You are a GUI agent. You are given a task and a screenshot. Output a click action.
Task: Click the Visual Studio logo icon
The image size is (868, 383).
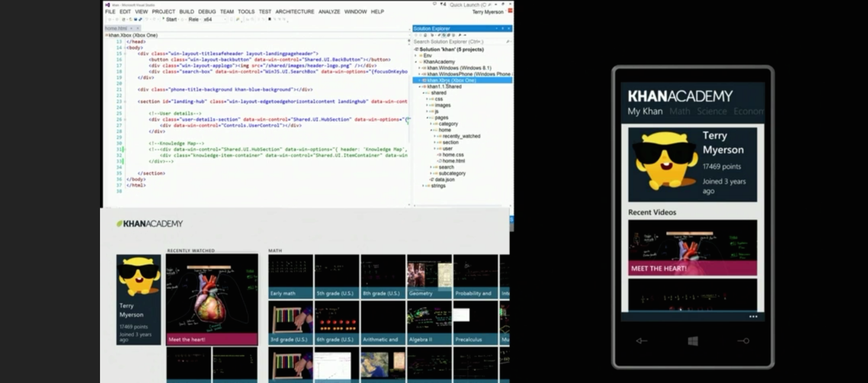107,5
